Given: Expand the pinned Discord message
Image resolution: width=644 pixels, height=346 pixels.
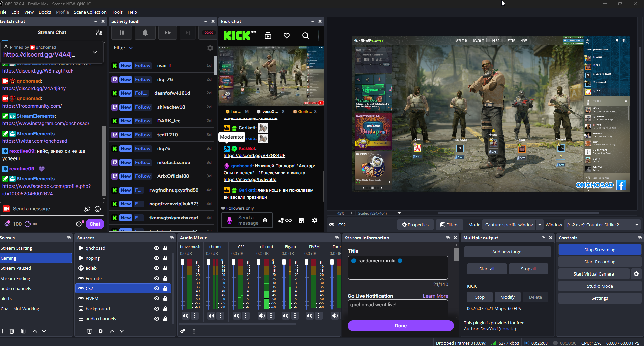Looking at the screenshot, I should (95, 52).
